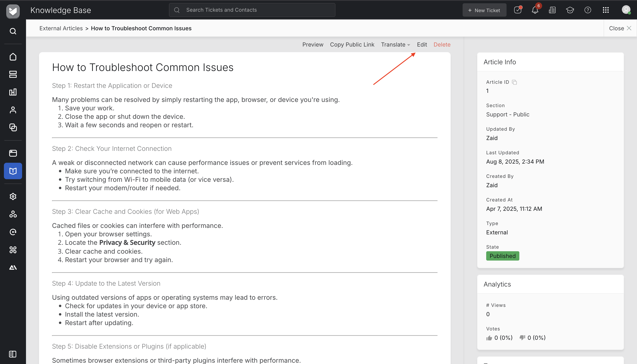The image size is (637, 364).
Task: Click the 'Support - Public' section value
Action: (x=508, y=114)
